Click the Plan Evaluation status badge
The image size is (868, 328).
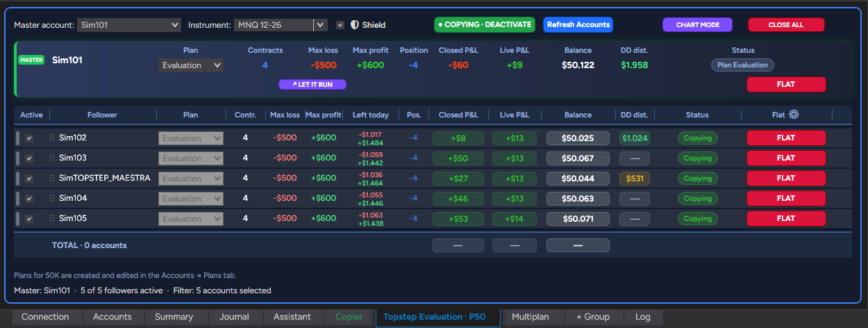pyautogui.click(x=742, y=65)
